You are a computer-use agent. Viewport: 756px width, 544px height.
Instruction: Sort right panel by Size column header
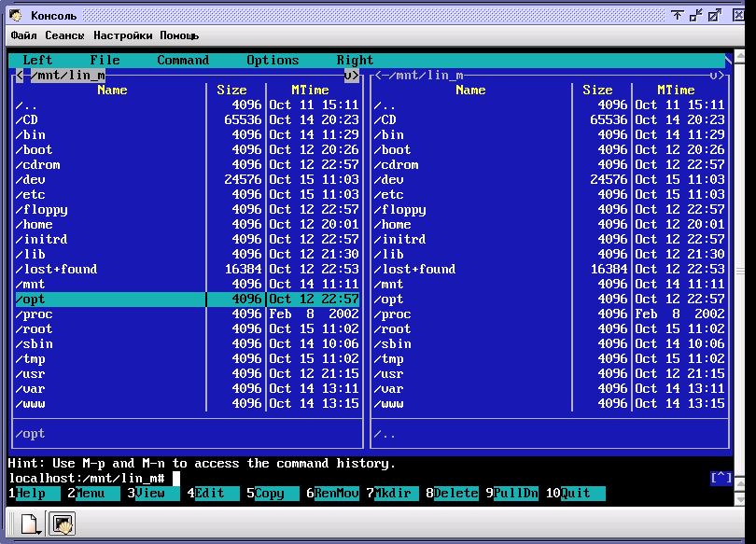point(598,91)
